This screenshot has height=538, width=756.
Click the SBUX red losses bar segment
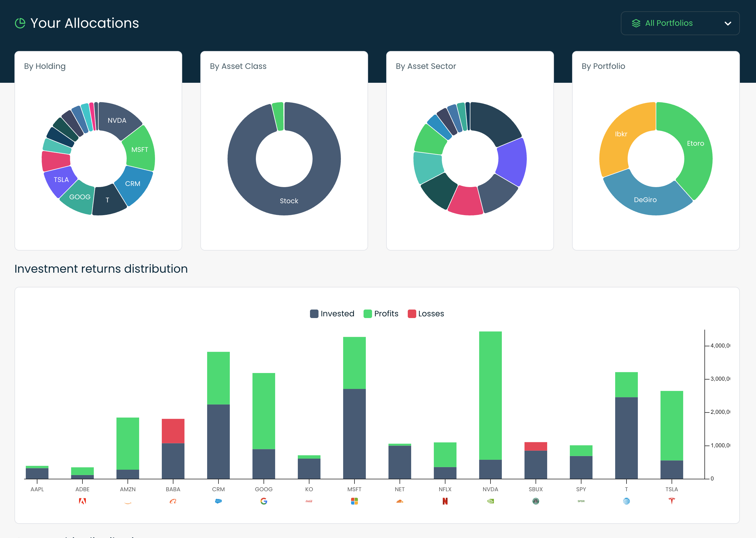pos(536,446)
